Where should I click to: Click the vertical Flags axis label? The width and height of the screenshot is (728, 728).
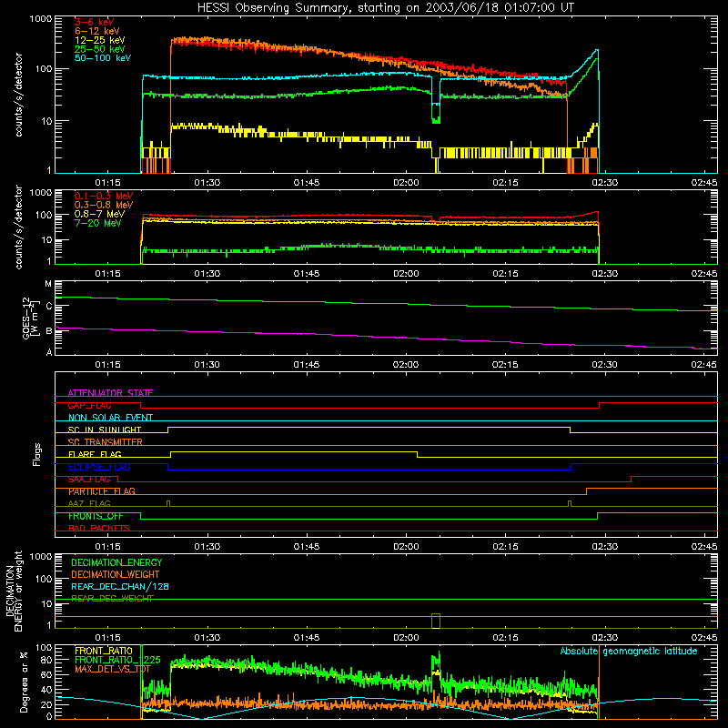click(x=37, y=454)
